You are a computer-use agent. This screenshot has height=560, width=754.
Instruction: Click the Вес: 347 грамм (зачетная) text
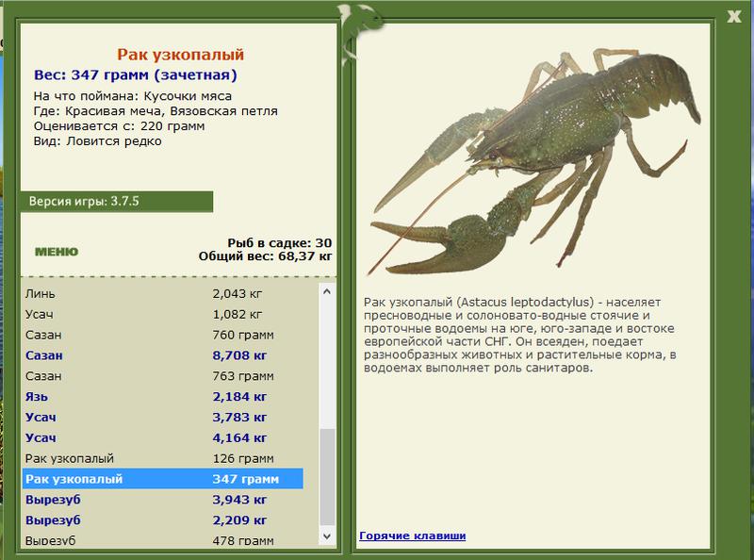pyautogui.click(x=136, y=75)
